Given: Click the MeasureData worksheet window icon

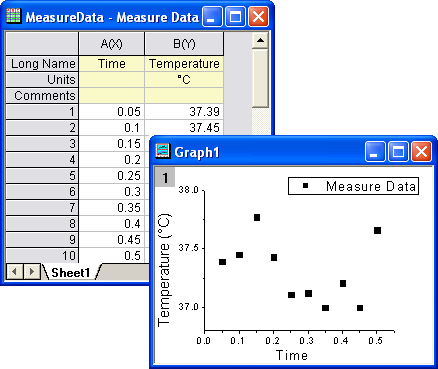Looking at the screenshot, I should point(14,16).
